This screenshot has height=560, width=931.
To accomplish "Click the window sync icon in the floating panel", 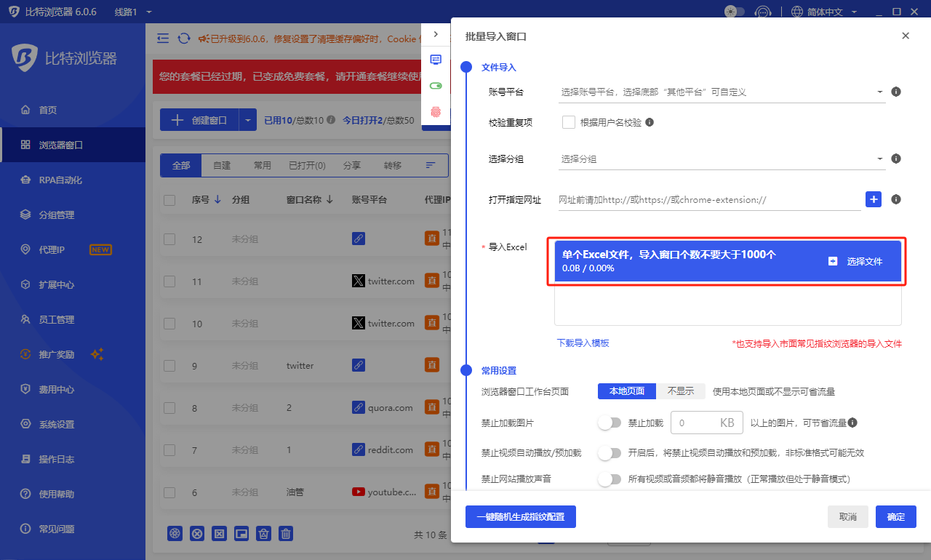I will point(436,60).
